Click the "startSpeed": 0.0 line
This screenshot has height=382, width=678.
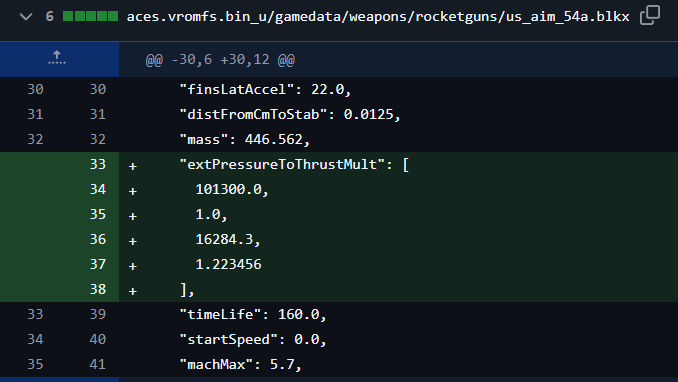253,340
